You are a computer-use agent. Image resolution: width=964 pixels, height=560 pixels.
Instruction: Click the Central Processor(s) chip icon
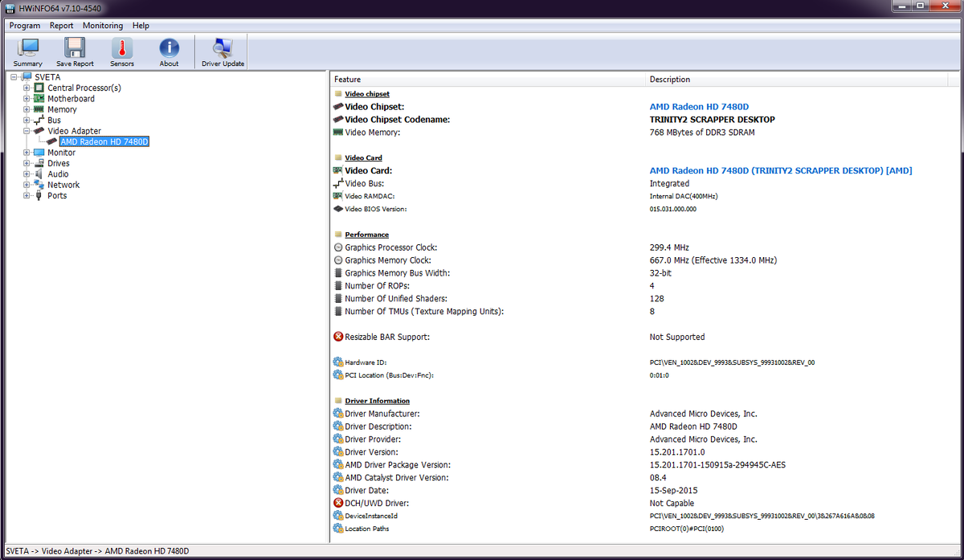click(39, 88)
